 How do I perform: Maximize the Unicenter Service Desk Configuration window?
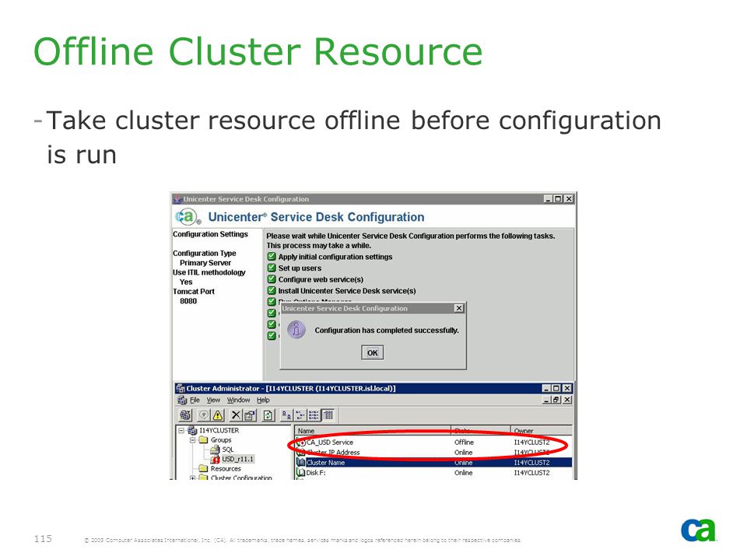tap(558, 198)
